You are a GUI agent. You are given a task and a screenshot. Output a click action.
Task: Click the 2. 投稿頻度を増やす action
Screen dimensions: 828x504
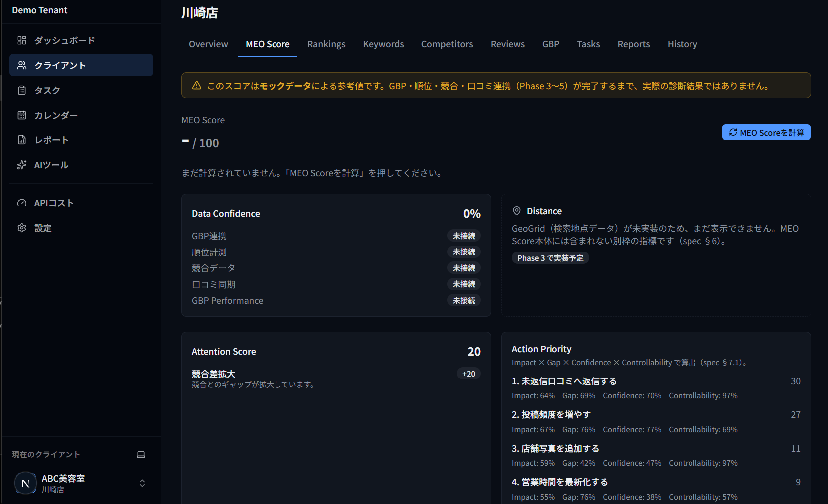(x=551, y=415)
